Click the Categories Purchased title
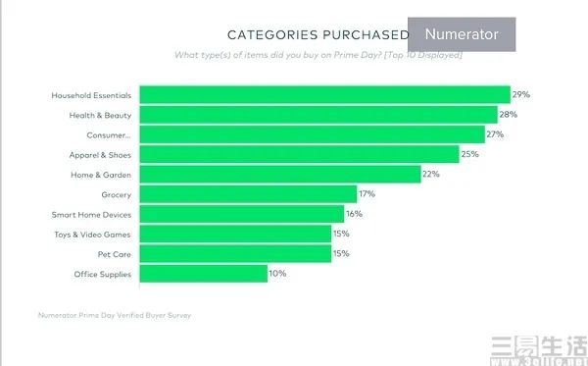This screenshot has height=366, width=588. 318,35
